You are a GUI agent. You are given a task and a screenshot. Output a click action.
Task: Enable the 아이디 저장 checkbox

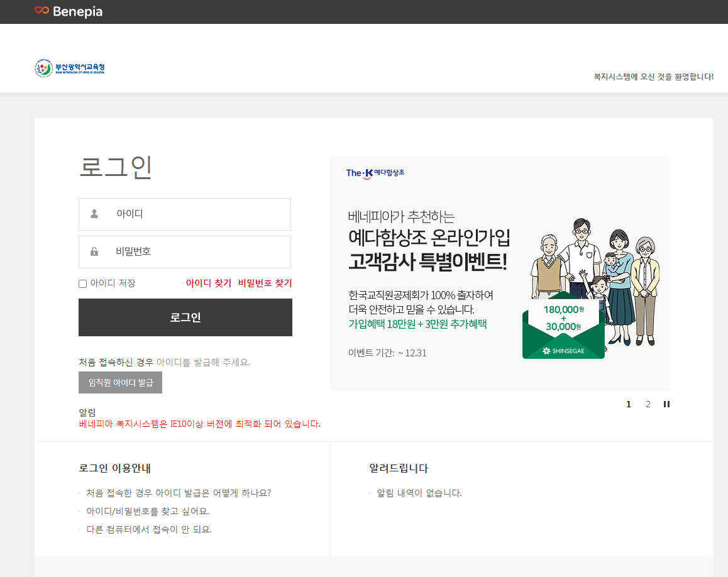[82, 283]
